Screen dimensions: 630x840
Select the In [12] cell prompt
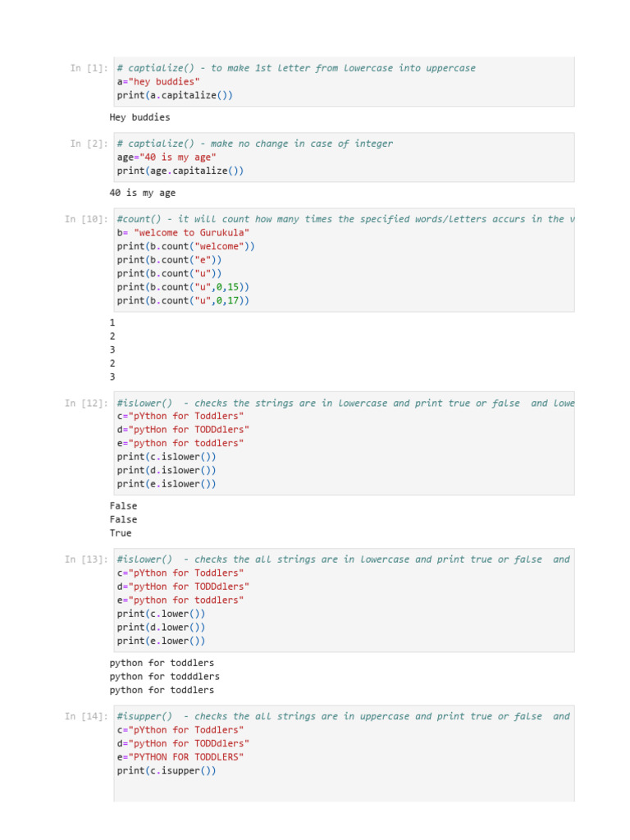86,404
